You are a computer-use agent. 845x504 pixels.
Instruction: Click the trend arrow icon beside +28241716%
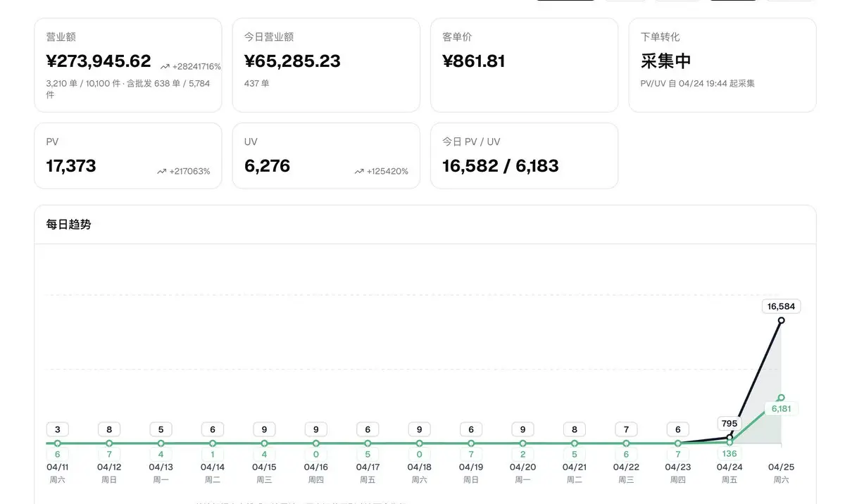[x=165, y=67]
